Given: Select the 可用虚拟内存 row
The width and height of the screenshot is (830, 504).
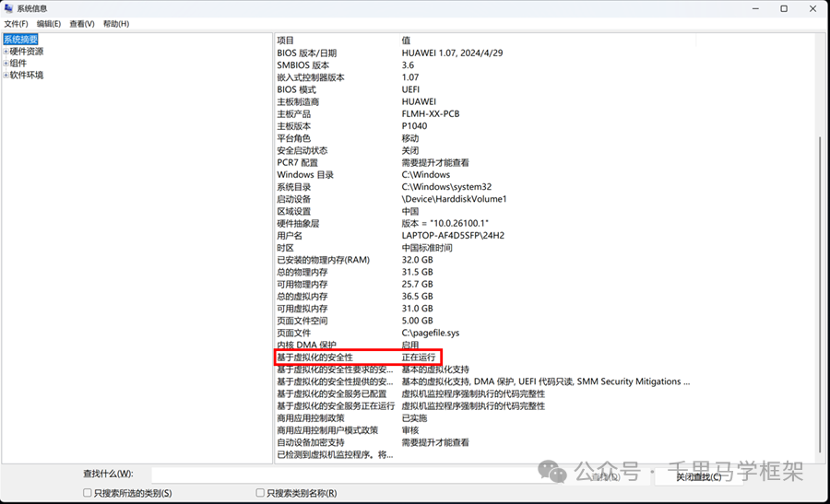Looking at the screenshot, I should click(x=485, y=309).
